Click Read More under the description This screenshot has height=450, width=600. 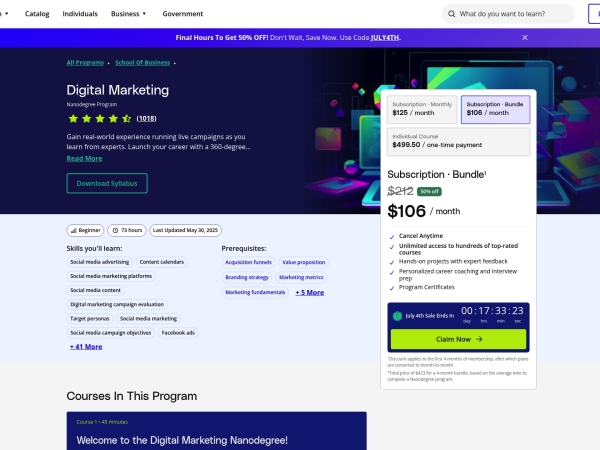pos(84,158)
